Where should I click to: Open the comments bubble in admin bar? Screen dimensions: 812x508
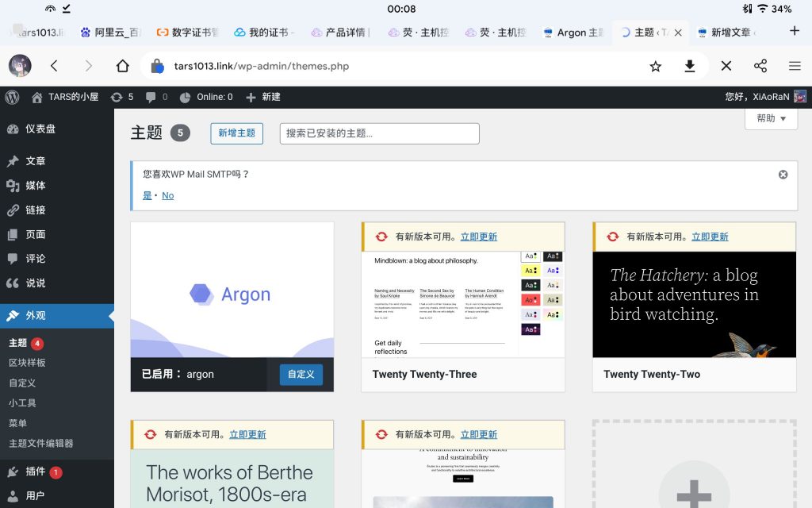[156, 97]
